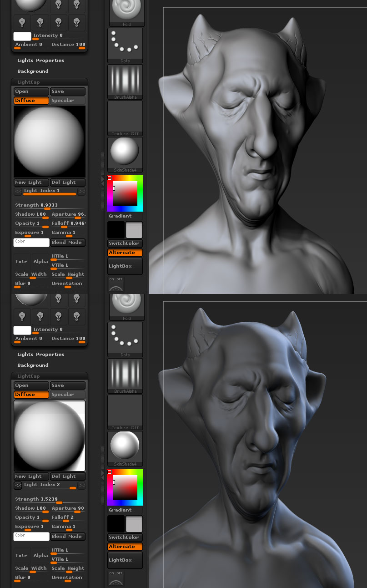This screenshot has height=588, width=367.
Task: Activate Diffuse tab above Light Index 2 preview
Action: (x=31, y=395)
